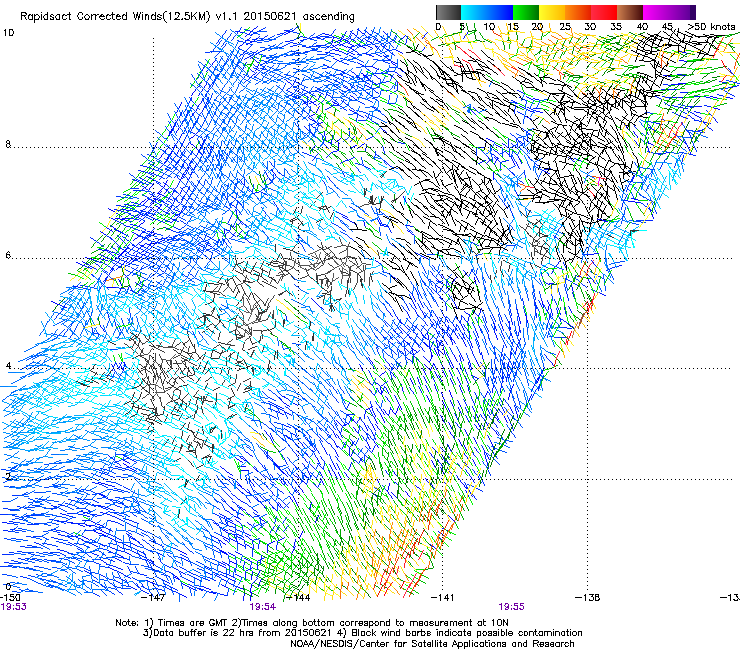Click the purple 45-50 knots color swatch
This screenshot has width=740, height=650.
pos(682,12)
